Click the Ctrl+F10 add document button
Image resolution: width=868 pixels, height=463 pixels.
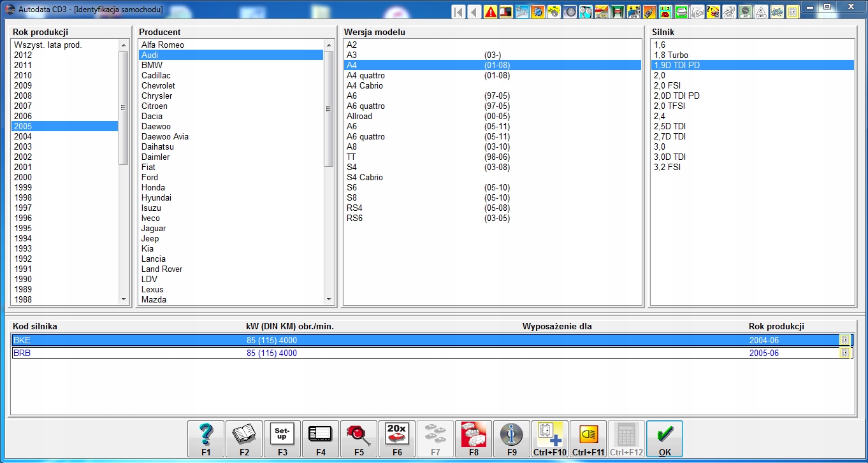click(x=550, y=439)
